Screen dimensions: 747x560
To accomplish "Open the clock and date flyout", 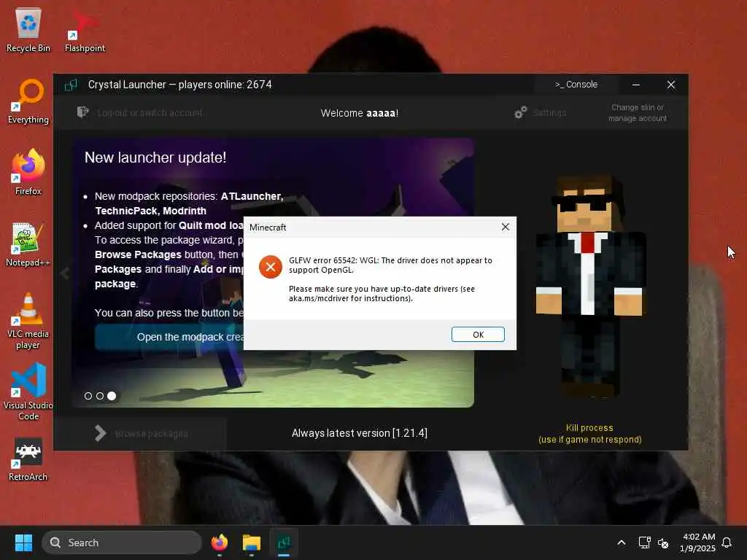I will click(x=697, y=542).
